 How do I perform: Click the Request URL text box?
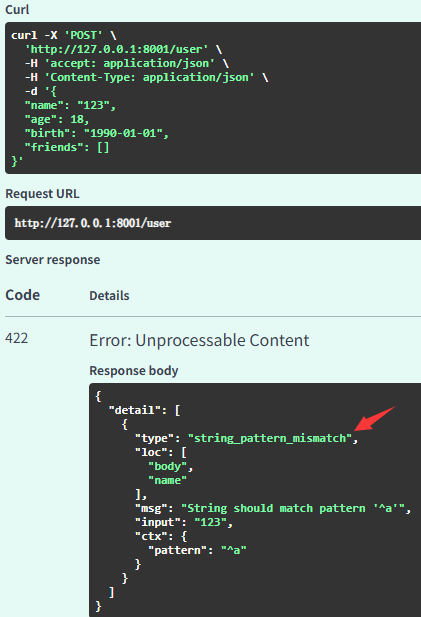tap(213, 223)
